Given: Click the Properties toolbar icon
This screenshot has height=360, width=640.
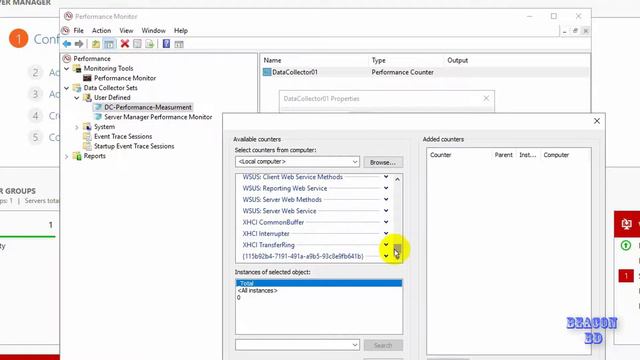Looking at the screenshot, I should click(137, 44).
